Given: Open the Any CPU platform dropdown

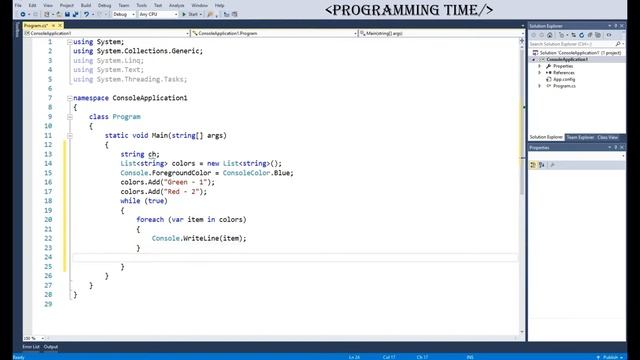Looking at the screenshot, I should (158, 14).
